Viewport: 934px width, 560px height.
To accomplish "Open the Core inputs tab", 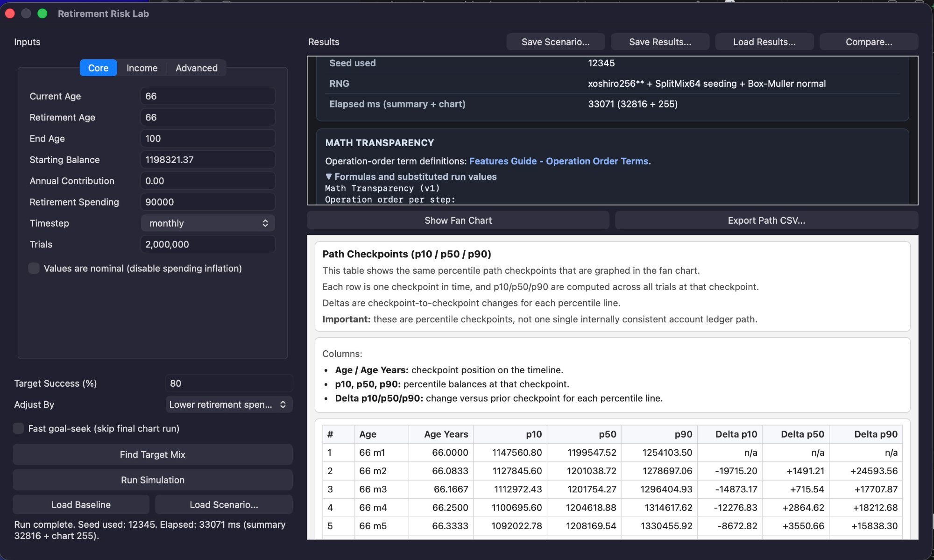I will 98,68.
